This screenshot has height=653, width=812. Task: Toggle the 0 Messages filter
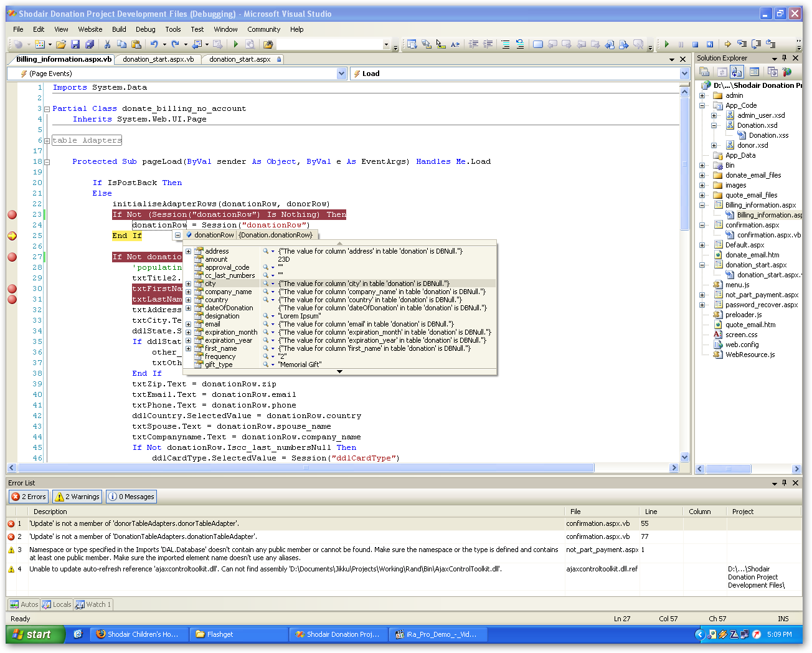131,497
